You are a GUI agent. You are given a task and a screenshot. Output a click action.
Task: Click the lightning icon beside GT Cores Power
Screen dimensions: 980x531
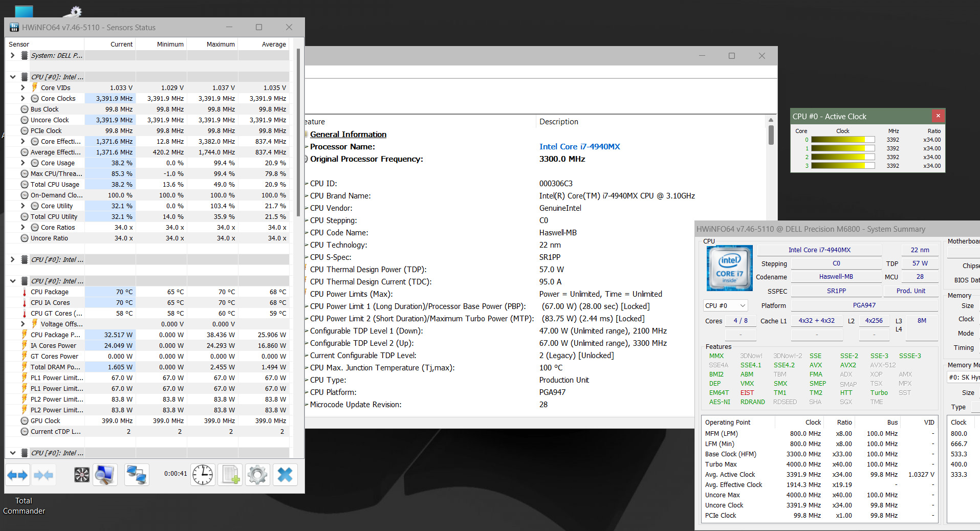(25, 356)
